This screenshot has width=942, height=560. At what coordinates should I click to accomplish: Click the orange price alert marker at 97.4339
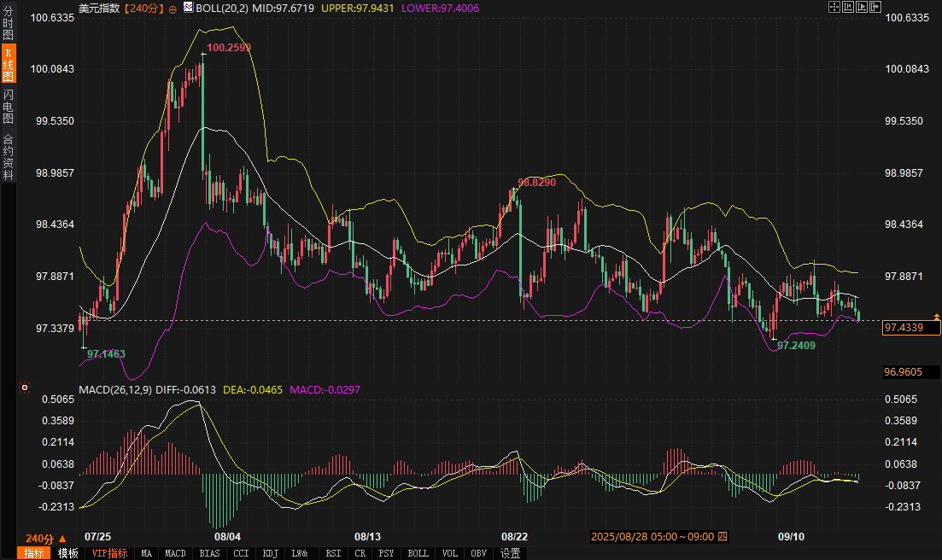936,317
